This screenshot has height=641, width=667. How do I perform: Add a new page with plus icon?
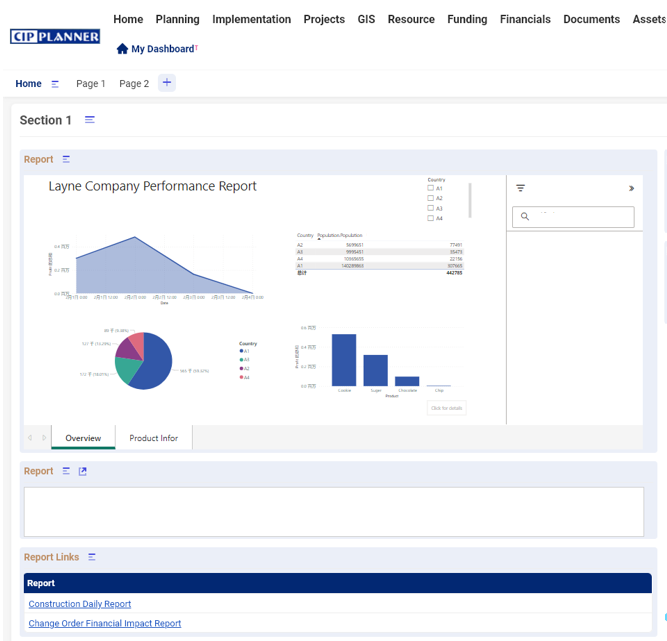[167, 83]
